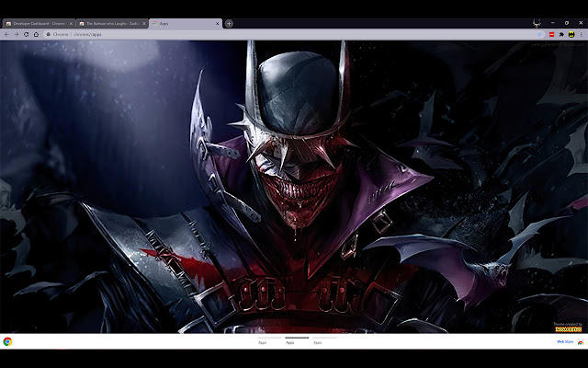Viewport: 588px width, 368px height.
Task: Open the Batman profile avatar
Action: (571, 34)
